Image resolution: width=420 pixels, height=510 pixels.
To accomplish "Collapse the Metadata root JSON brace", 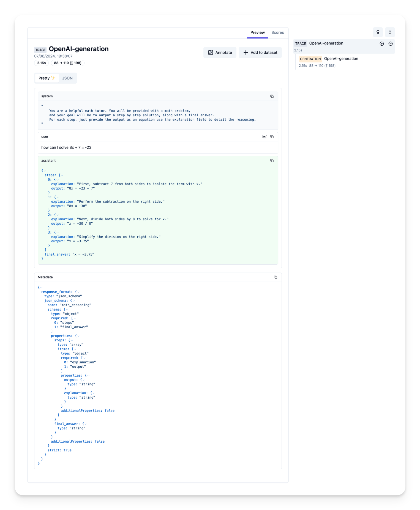I will coord(41,288).
